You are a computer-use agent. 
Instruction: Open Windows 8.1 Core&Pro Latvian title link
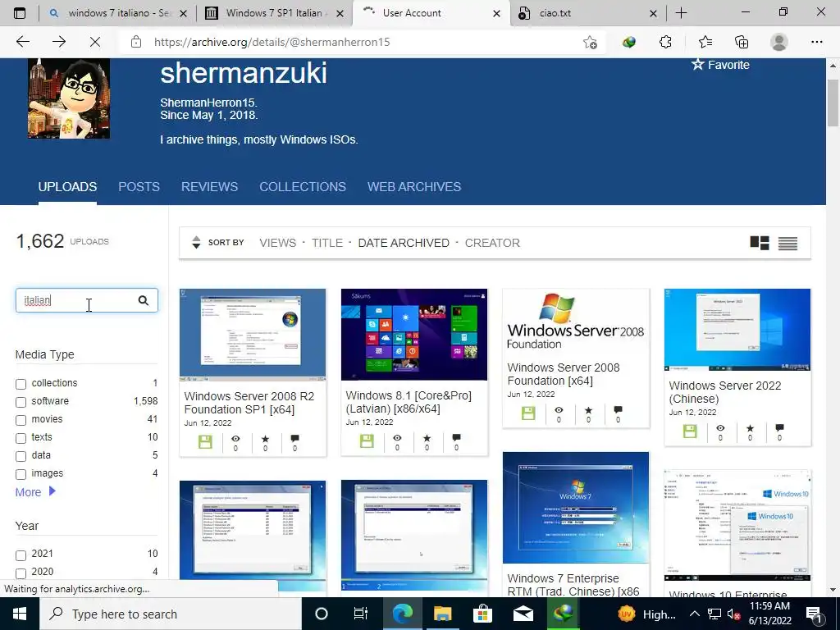409,402
